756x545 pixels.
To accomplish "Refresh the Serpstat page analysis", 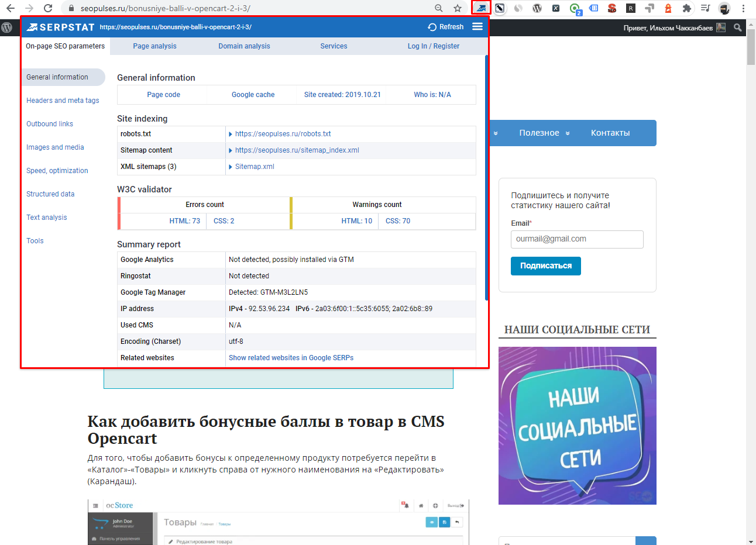I will (445, 27).
